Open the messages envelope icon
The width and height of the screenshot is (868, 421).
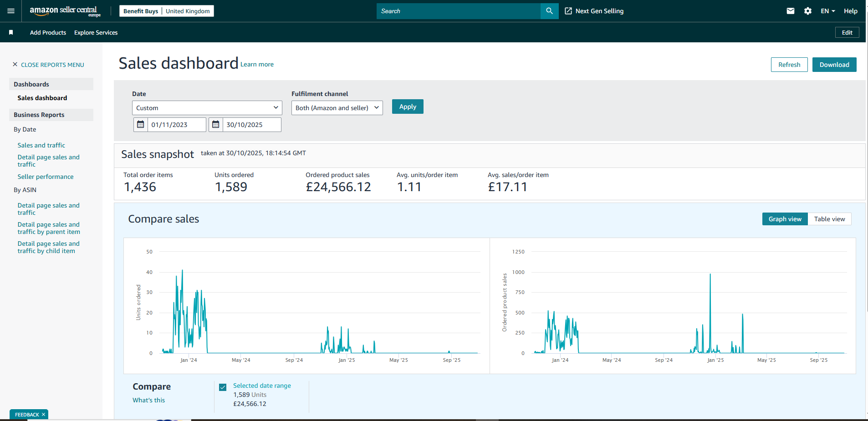click(x=791, y=11)
